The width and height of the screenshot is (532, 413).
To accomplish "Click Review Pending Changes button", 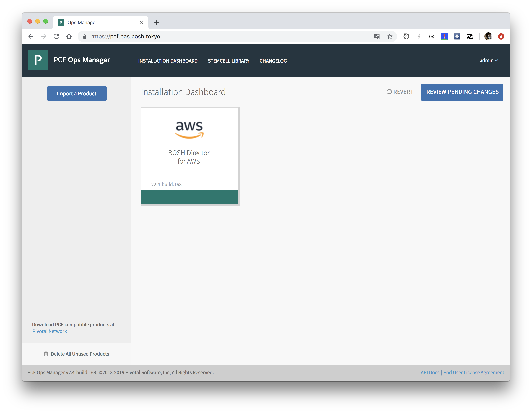I will (x=462, y=92).
